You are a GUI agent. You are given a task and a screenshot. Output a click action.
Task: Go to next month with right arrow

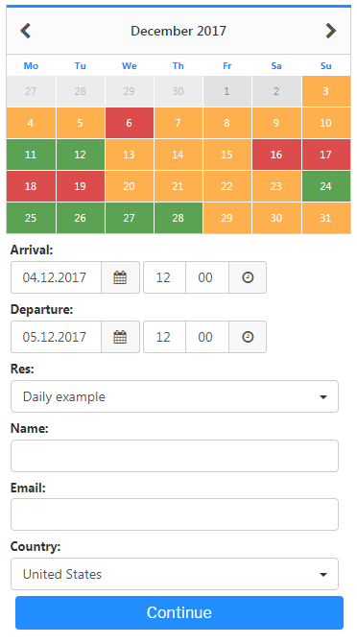331,31
